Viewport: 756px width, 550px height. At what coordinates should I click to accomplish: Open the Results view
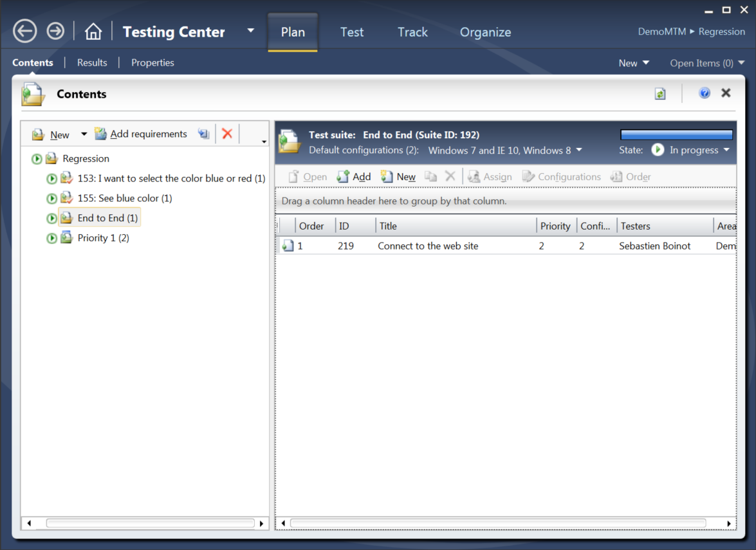(91, 62)
